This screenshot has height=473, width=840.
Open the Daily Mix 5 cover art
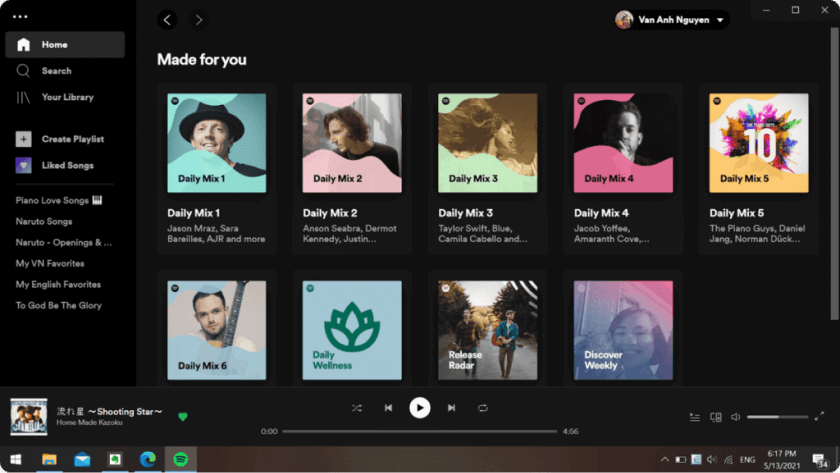759,143
